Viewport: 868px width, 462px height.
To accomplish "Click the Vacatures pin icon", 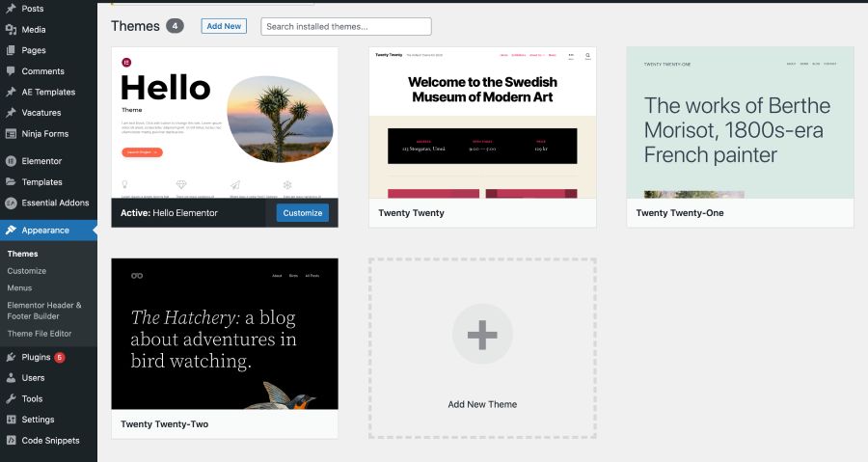I will coord(11,112).
